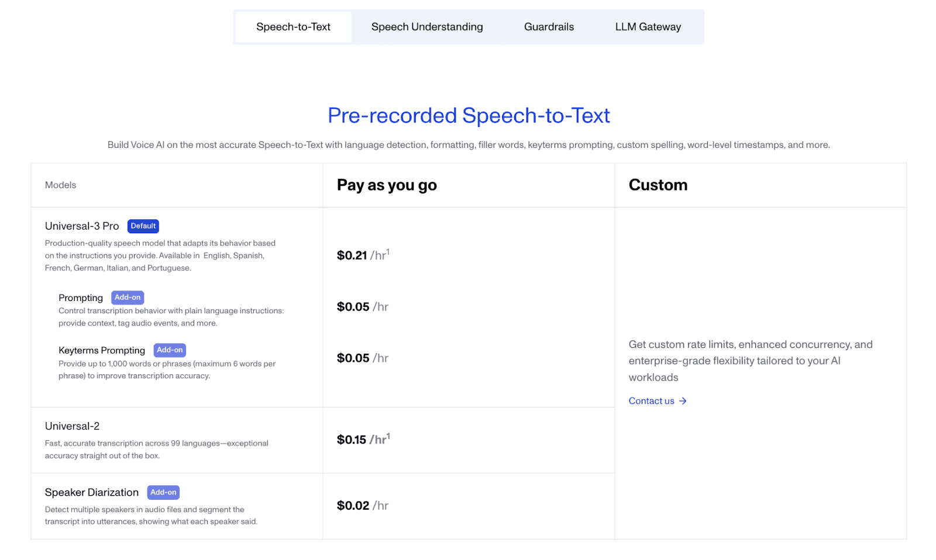The width and height of the screenshot is (936, 560).
Task: Click the arrow icon beside Contact us
Action: click(x=683, y=401)
